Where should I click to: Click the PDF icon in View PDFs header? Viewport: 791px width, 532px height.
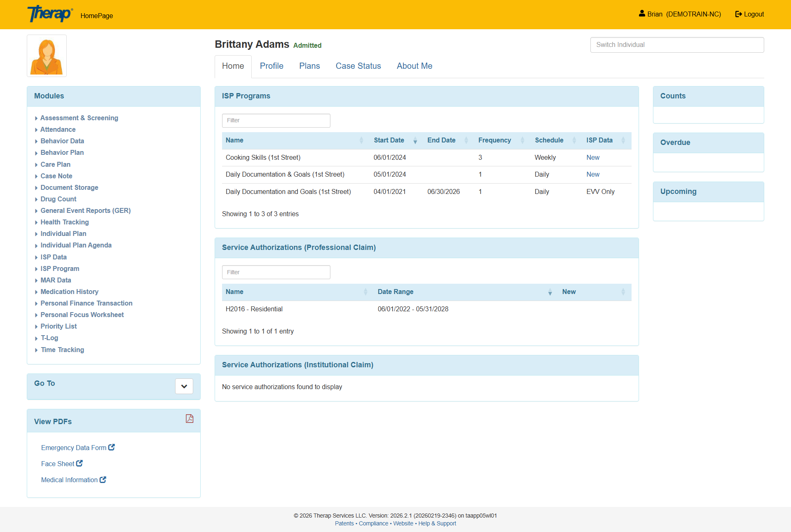pos(190,419)
